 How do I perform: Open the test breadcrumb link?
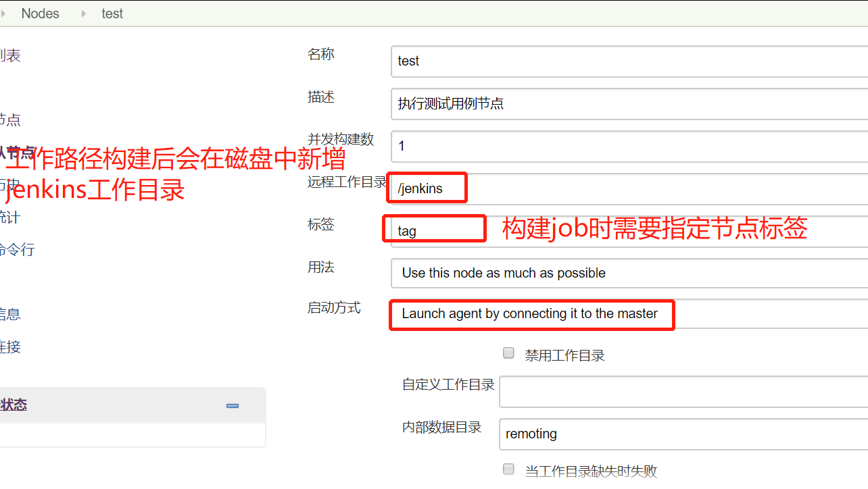[112, 14]
